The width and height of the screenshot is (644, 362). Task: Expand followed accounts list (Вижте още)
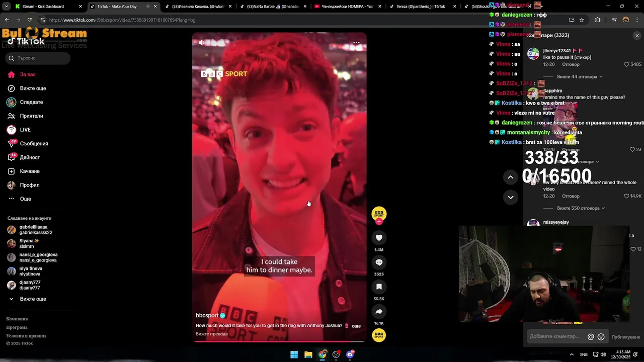point(33,299)
